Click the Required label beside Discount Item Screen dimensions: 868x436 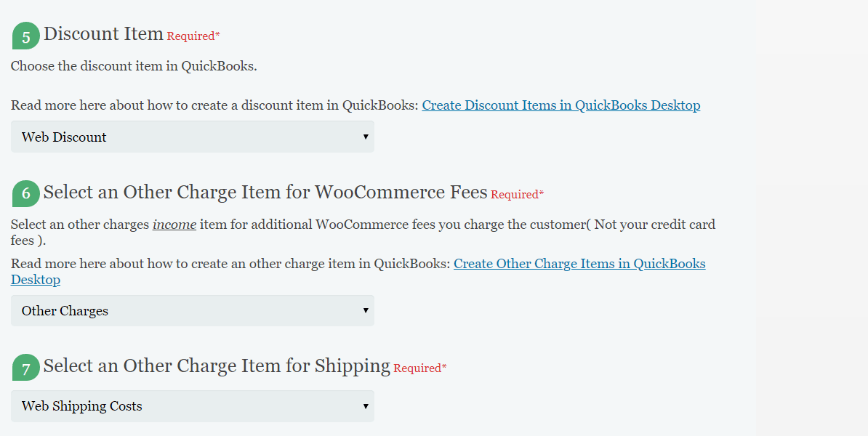193,36
